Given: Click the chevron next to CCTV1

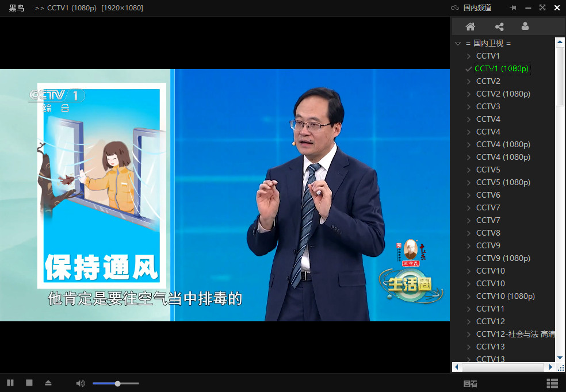Looking at the screenshot, I should 469,56.
